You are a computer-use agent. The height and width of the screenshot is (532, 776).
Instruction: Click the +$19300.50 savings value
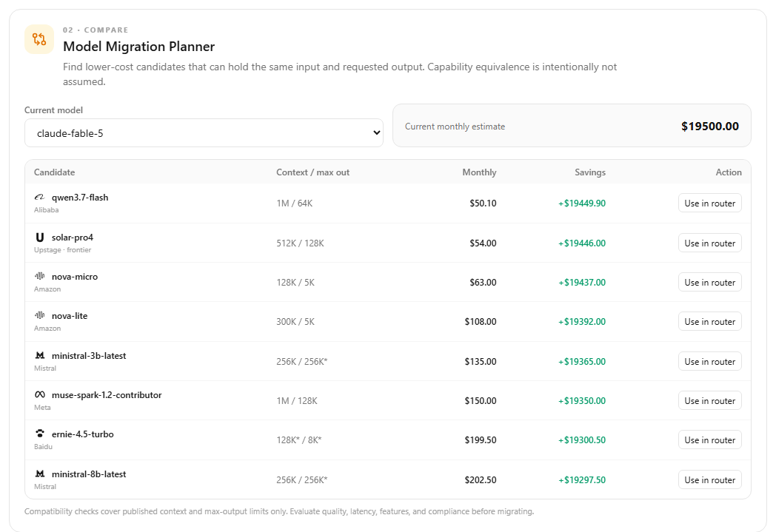tap(582, 440)
